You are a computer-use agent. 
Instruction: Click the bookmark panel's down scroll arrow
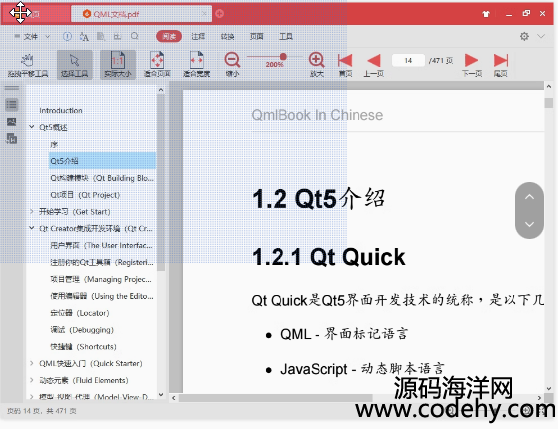161,394
